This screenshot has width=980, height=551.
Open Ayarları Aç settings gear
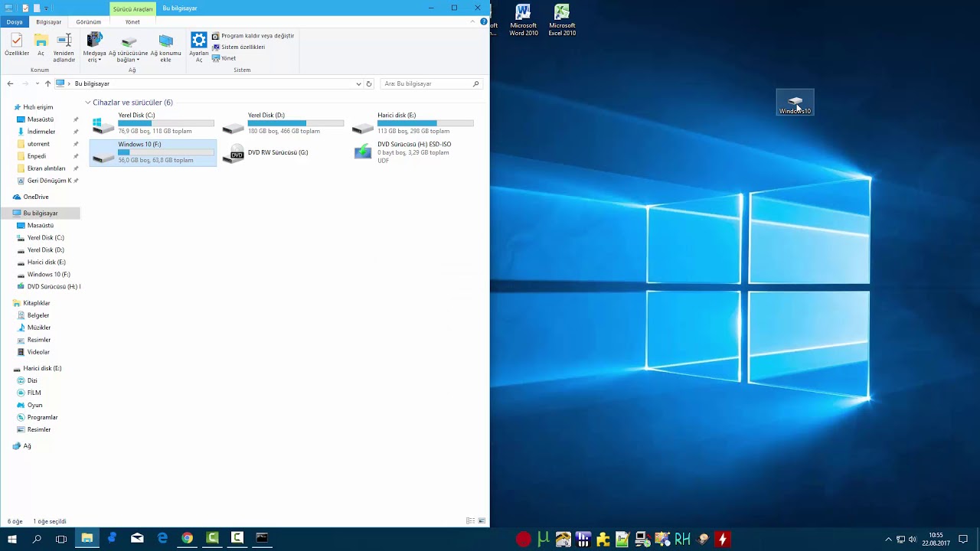199,47
